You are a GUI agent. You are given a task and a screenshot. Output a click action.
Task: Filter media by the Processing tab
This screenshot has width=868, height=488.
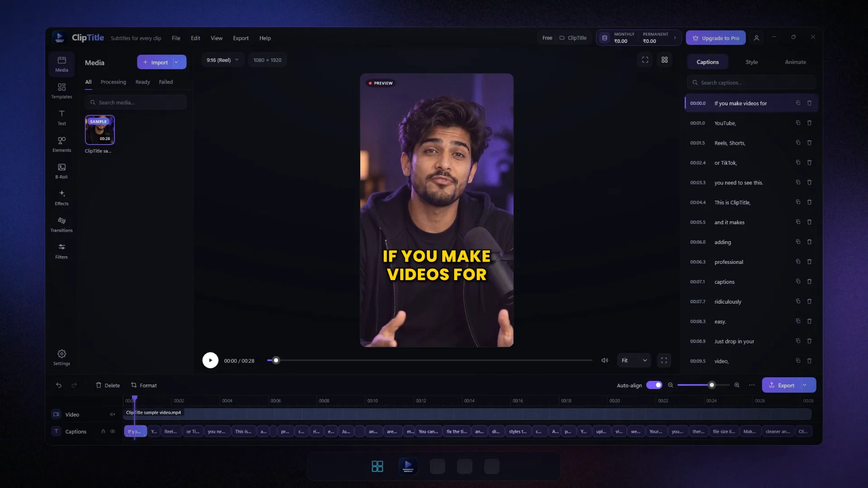(113, 82)
